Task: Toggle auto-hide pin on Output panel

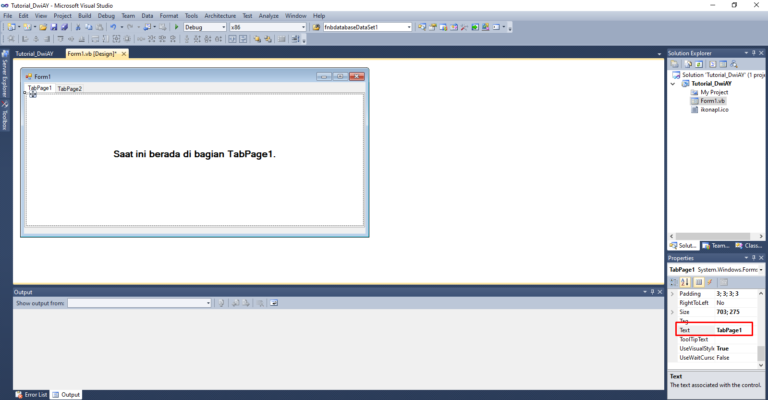Action: click(652, 292)
